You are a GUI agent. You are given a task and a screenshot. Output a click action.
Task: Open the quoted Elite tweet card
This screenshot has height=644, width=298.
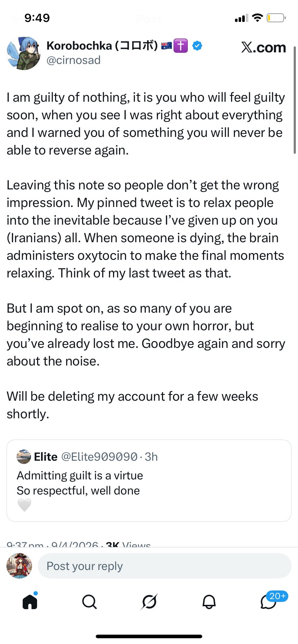point(149,480)
